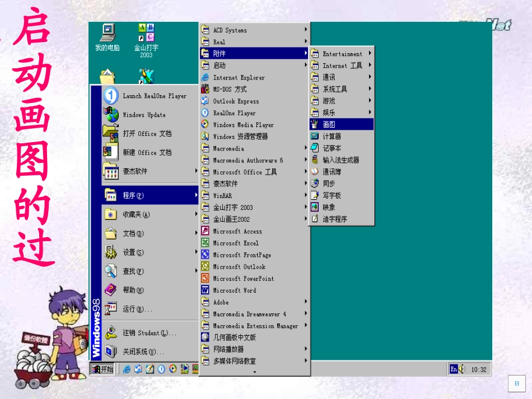Click the speaker volume tray icon

click(462, 369)
